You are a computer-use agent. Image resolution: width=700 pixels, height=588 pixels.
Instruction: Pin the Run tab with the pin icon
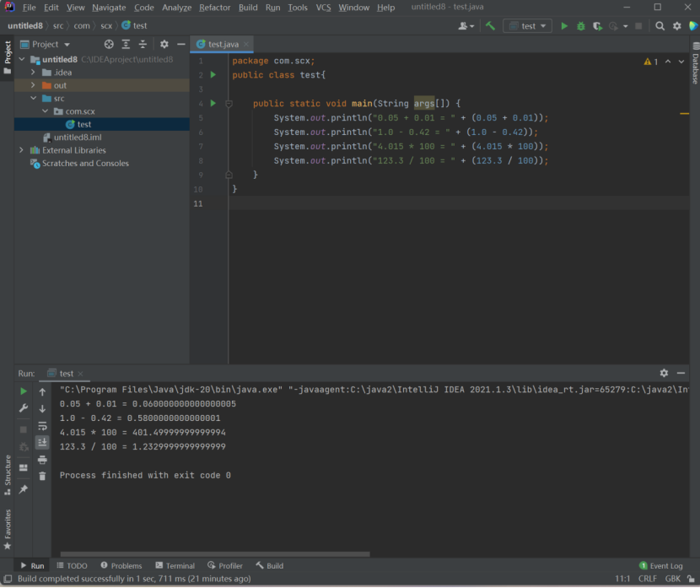point(24,489)
